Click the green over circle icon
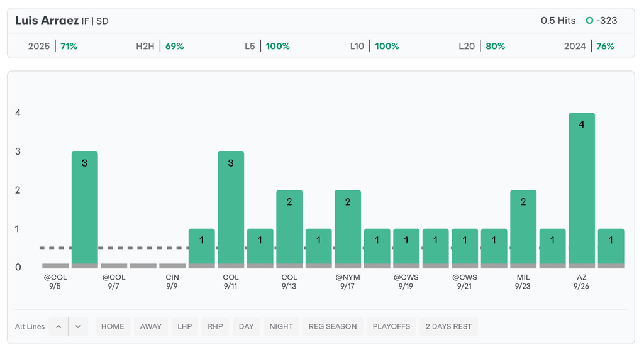 point(589,21)
